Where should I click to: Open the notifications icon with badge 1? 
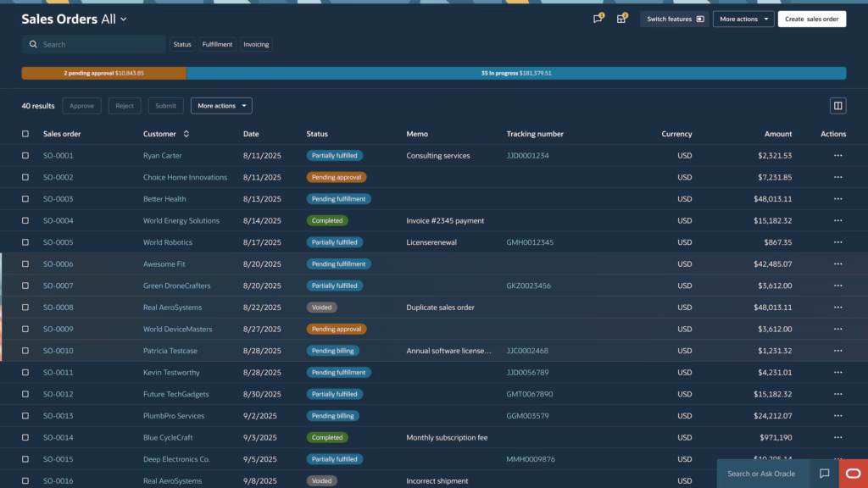pos(598,19)
